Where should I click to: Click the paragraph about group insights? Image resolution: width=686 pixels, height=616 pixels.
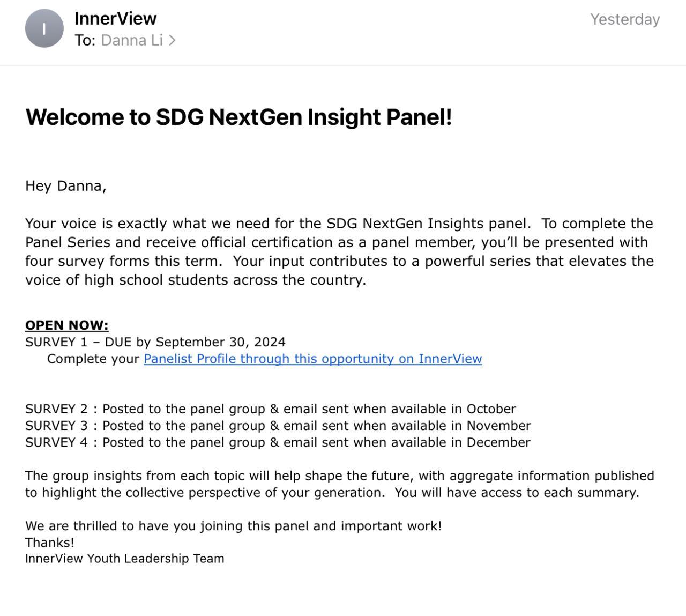339,484
